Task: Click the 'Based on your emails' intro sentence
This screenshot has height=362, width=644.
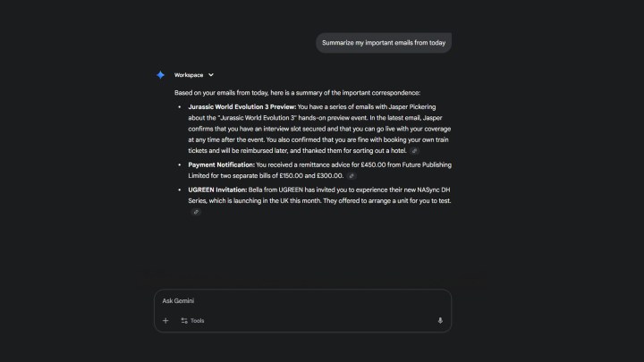Action: pos(297,93)
